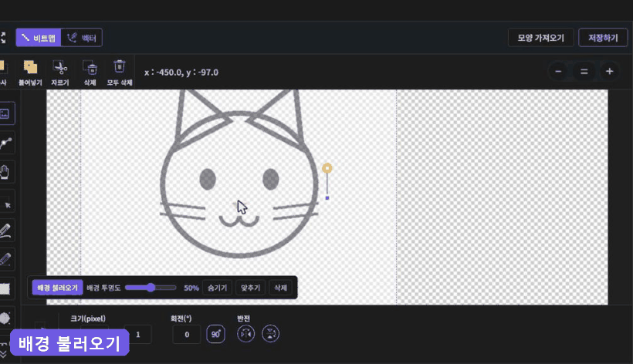Screen dimensions: 633x364
Task: Zoom out the canvas with the minus button
Action: (x=558, y=72)
